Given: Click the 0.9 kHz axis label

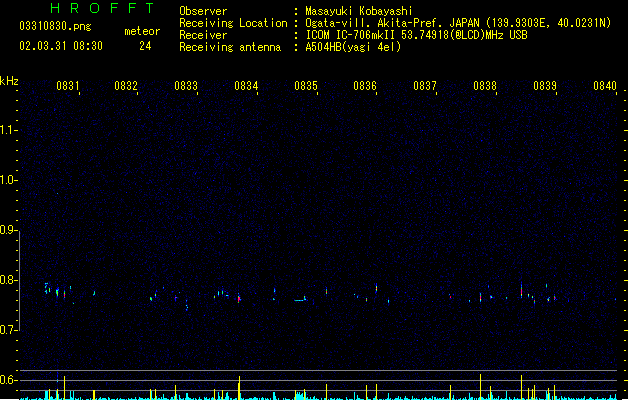Looking at the screenshot, I should [x=8, y=230].
